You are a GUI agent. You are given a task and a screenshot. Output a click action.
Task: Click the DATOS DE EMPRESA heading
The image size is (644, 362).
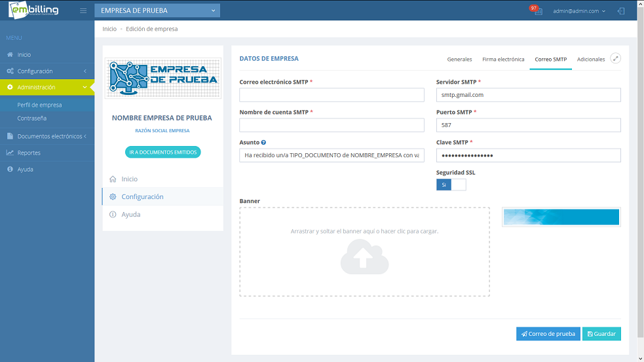[269, 59]
